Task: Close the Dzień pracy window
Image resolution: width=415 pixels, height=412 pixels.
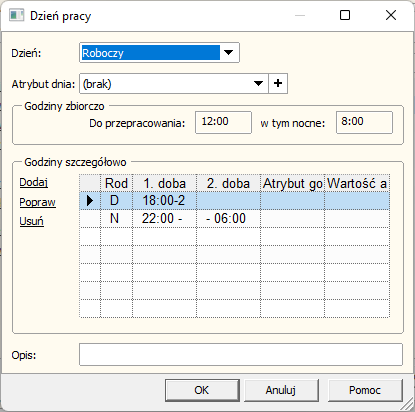Action: [x=391, y=15]
